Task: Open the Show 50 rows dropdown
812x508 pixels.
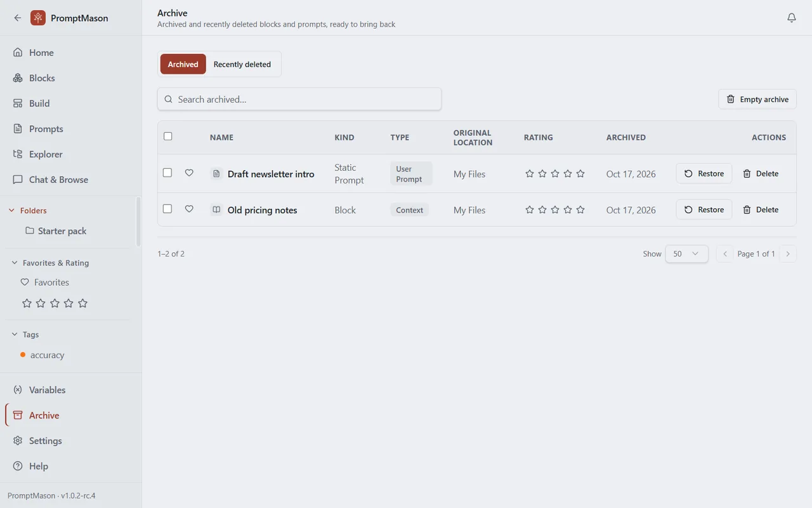Action: [686, 254]
